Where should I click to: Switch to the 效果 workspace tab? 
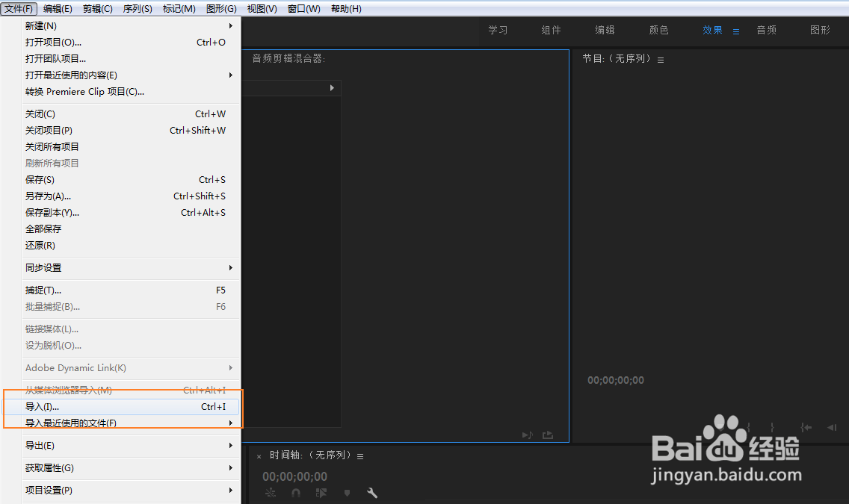coord(712,31)
